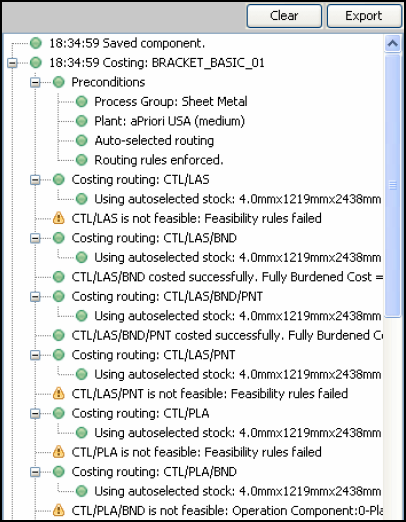
Task: Collapse Costing routing: CTL/LAS/BND/PNT node
Action: pyautogui.click(x=35, y=297)
